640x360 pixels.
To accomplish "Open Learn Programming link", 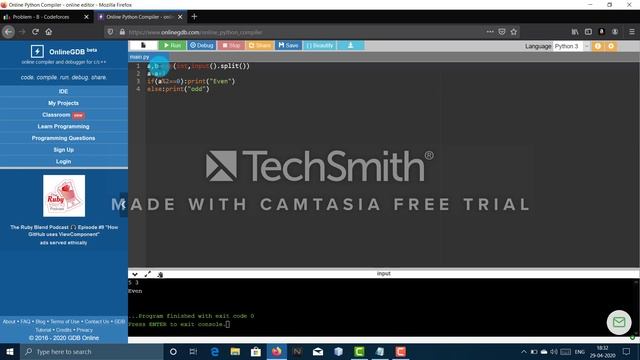I will point(63,127).
